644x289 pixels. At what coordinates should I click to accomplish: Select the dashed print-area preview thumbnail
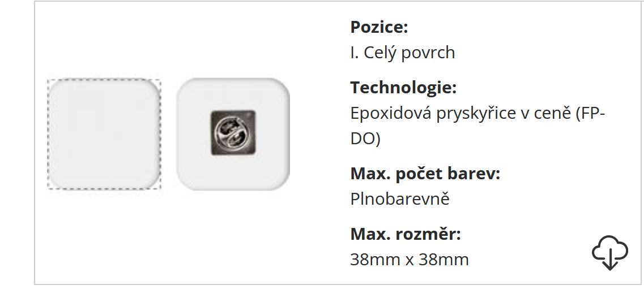click(x=104, y=134)
